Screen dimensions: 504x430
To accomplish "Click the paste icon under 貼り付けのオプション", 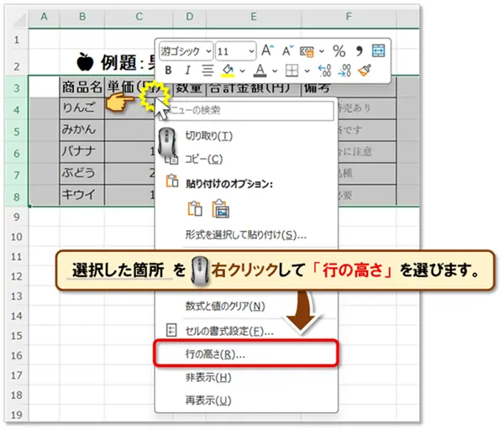I will pyautogui.click(x=195, y=208).
